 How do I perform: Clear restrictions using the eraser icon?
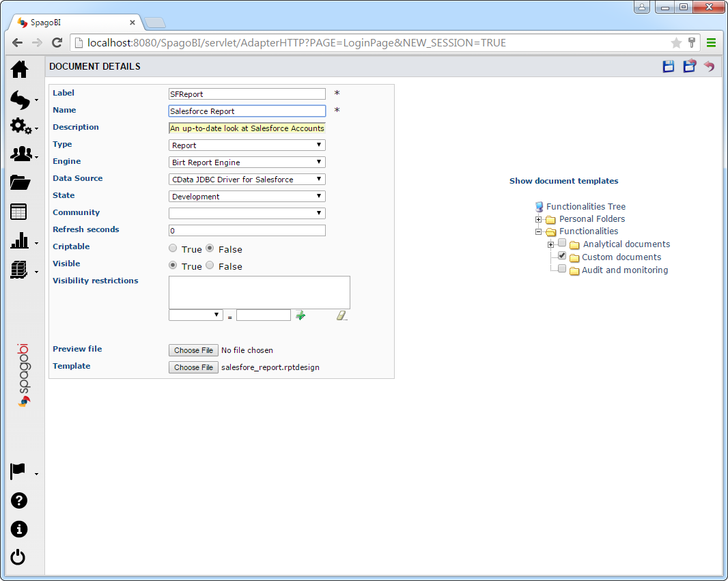coord(341,315)
